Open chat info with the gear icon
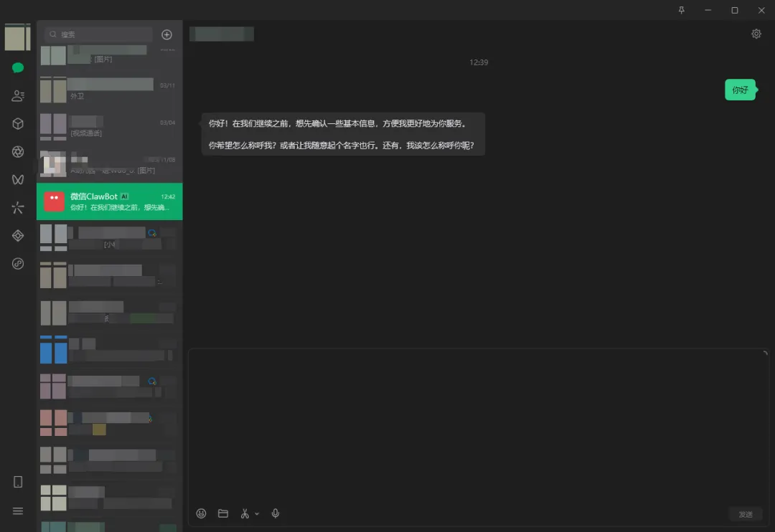 pos(756,34)
